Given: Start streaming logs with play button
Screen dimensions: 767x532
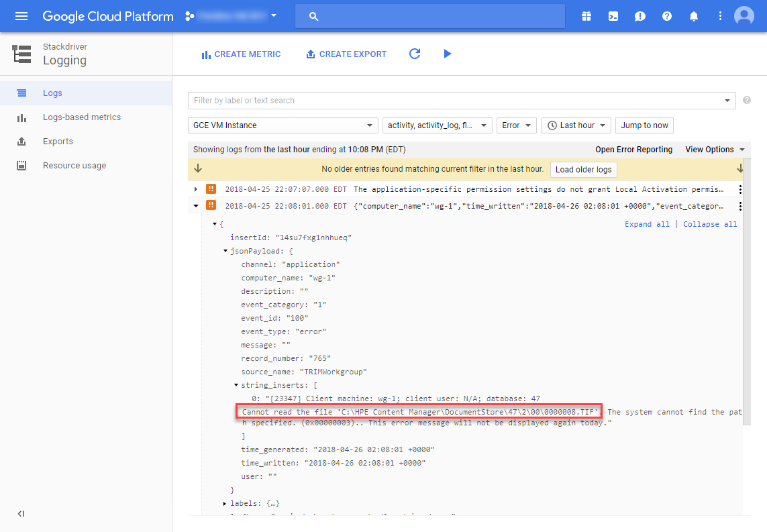Looking at the screenshot, I should 447,54.
